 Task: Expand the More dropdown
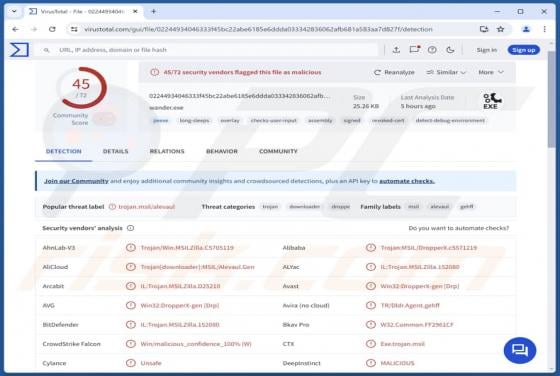pyautogui.click(x=491, y=72)
